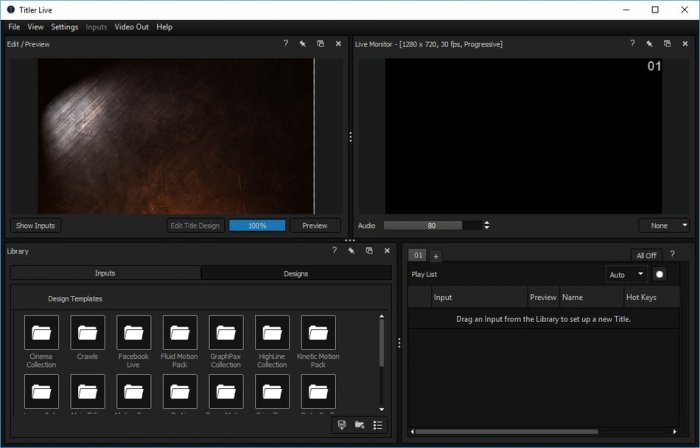The width and height of the screenshot is (700, 448).
Task: Click the import design icon in Library footer
Action: point(342,425)
